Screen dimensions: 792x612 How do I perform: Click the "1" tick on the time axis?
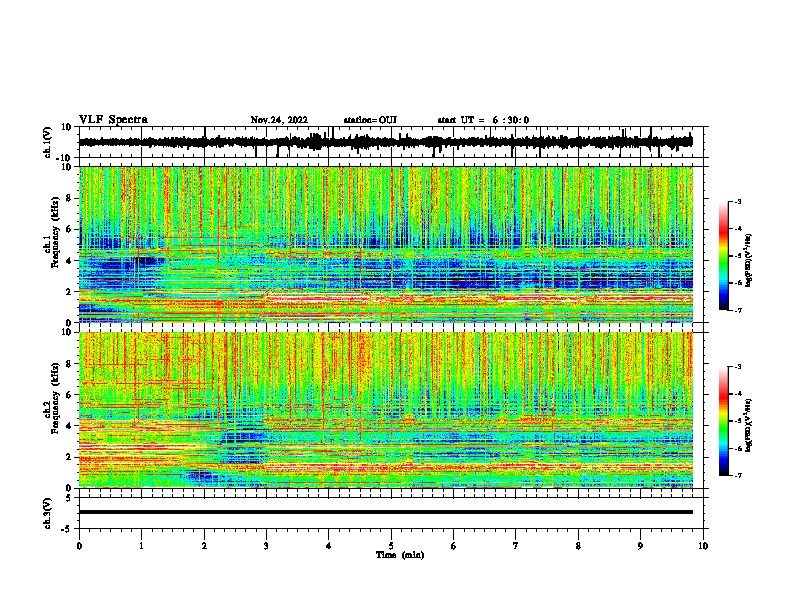coord(141,546)
